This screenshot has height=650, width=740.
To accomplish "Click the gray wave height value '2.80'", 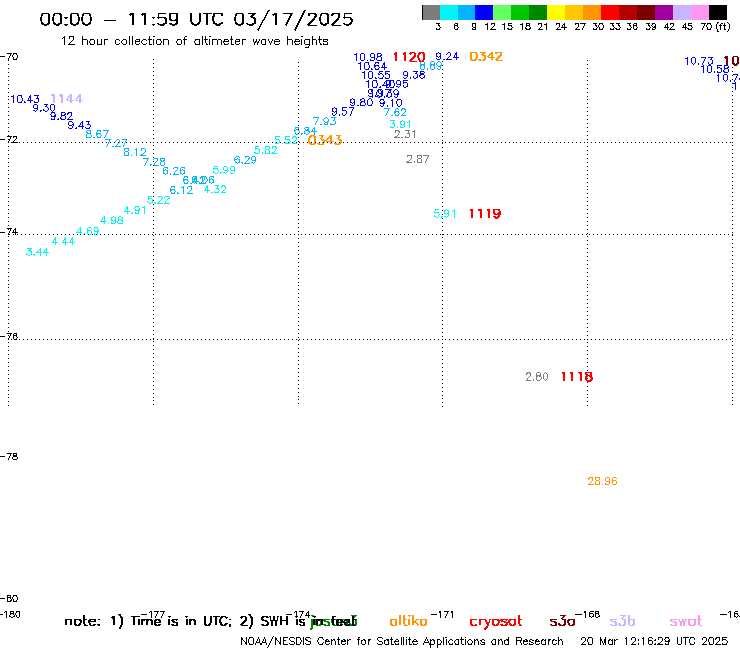I will pos(537,377).
